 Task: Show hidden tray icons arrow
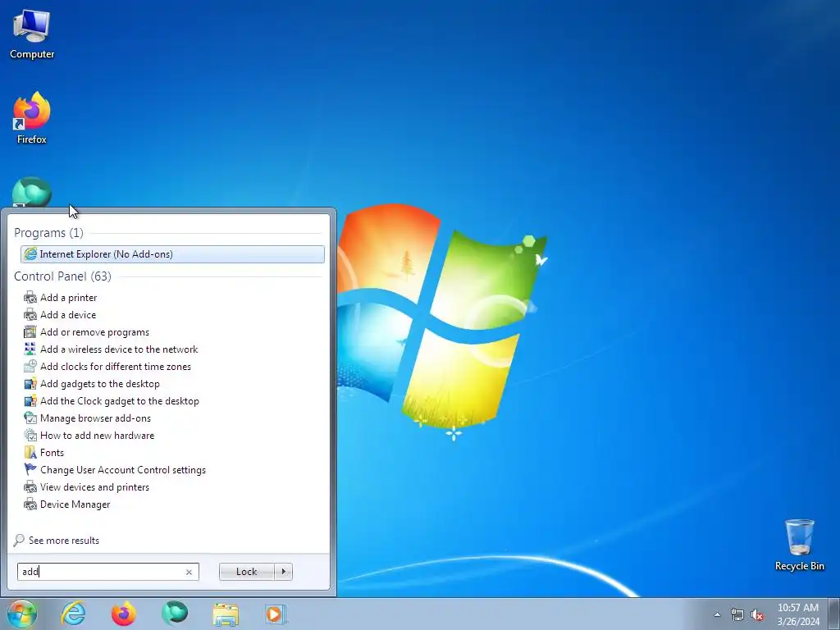717,614
